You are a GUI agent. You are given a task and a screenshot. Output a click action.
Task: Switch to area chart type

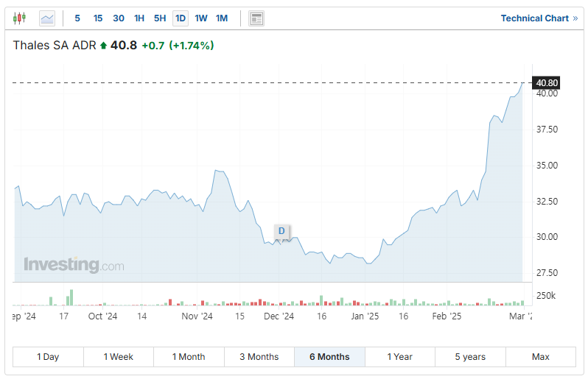(x=47, y=18)
